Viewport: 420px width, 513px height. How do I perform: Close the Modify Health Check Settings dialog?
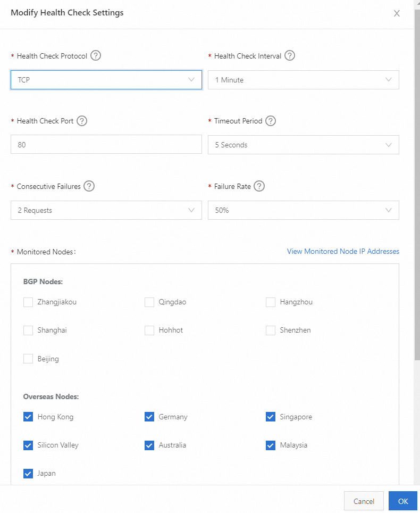397,13
